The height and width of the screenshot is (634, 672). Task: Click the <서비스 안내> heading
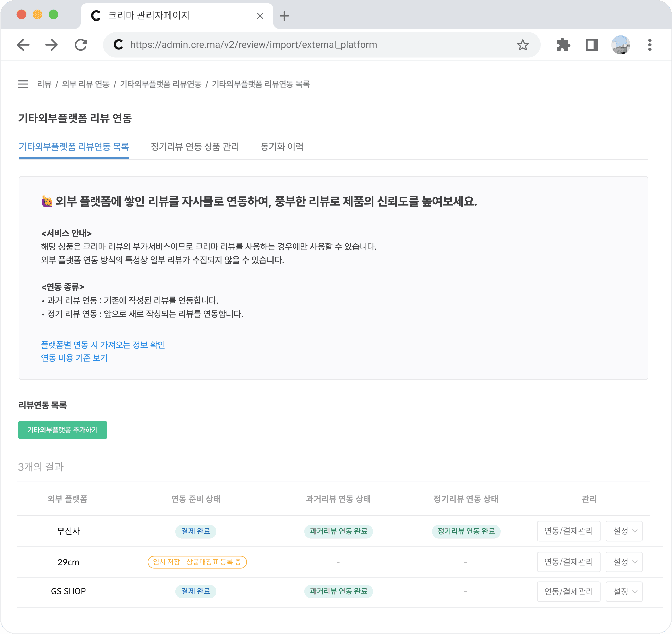pos(67,233)
